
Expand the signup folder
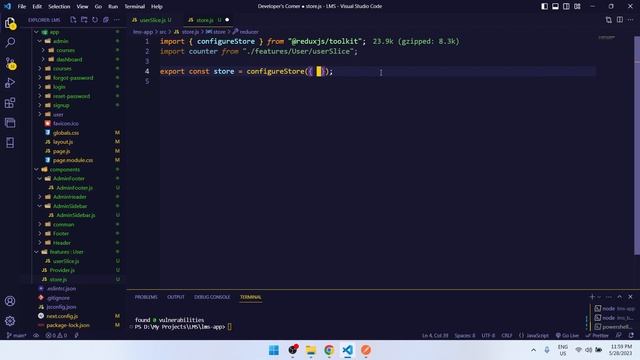[x=40, y=105]
